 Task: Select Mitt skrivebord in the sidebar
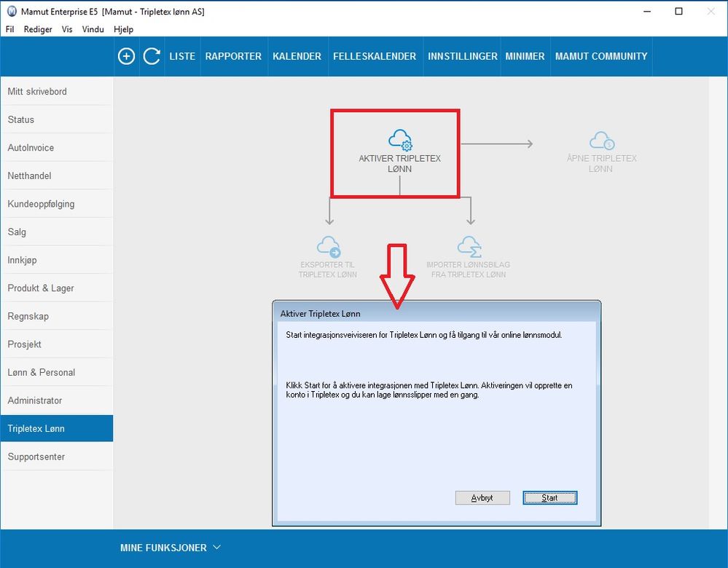(57, 92)
